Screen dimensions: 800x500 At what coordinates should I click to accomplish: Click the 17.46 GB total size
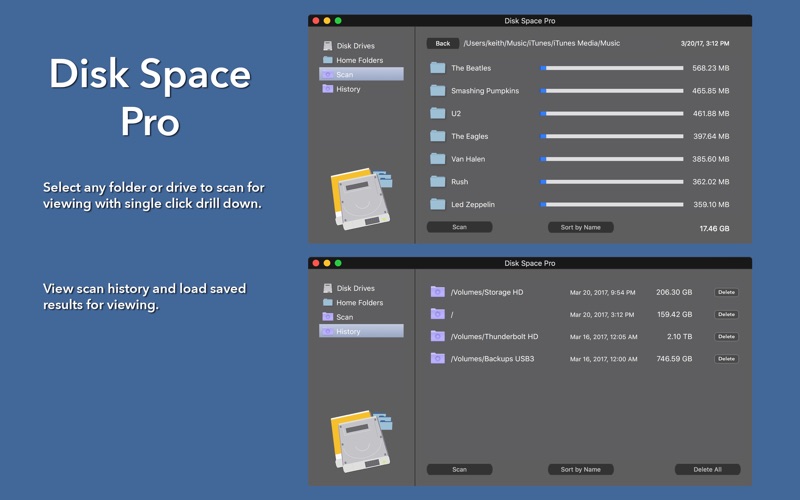point(714,229)
